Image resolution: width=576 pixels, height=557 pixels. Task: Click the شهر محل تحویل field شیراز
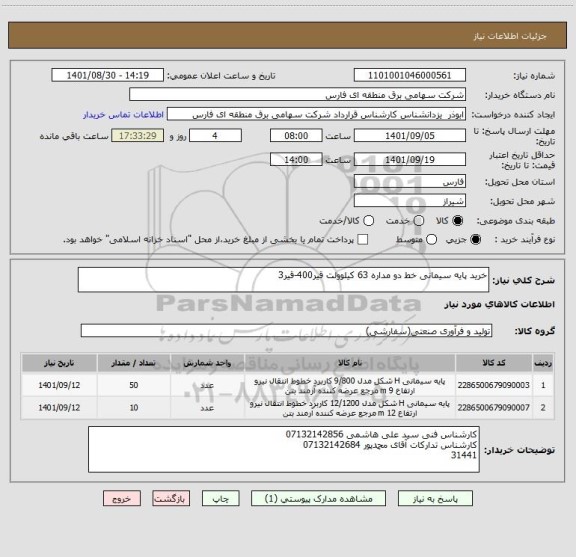[410, 201]
